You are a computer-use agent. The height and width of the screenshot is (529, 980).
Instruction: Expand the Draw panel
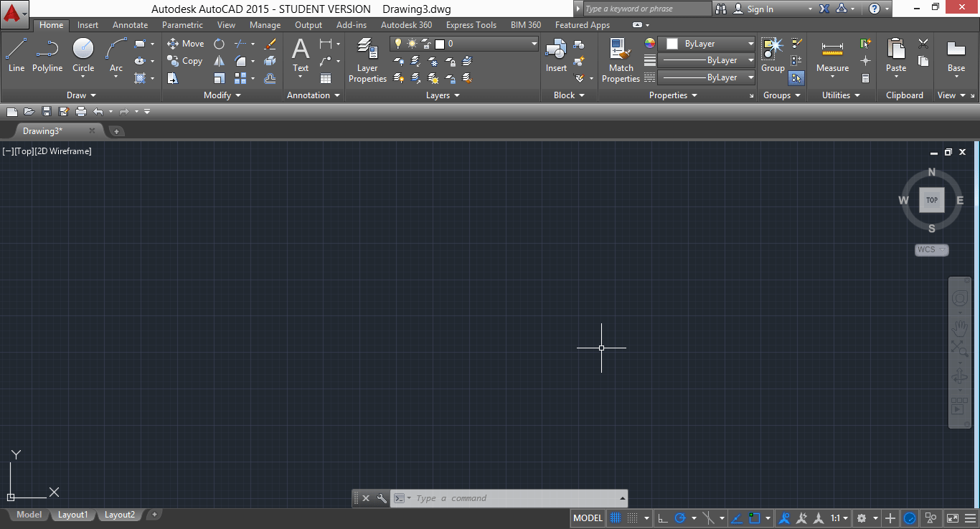(x=81, y=95)
